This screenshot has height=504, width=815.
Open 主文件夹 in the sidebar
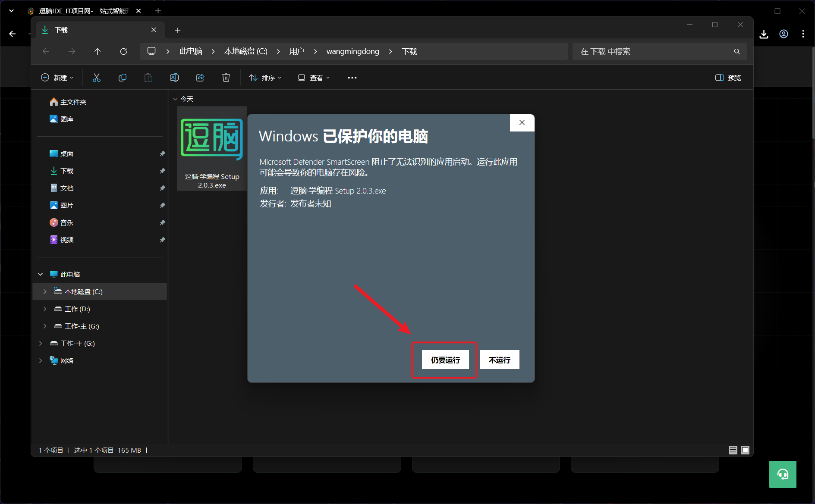pyautogui.click(x=68, y=102)
